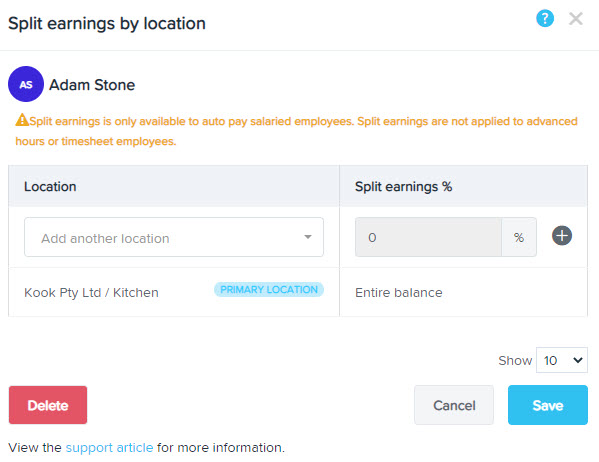The height and width of the screenshot is (462, 599).
Task: Click the PRIMARY LOCATION badge
Action: pyautogui.click(x=269, y=289)
